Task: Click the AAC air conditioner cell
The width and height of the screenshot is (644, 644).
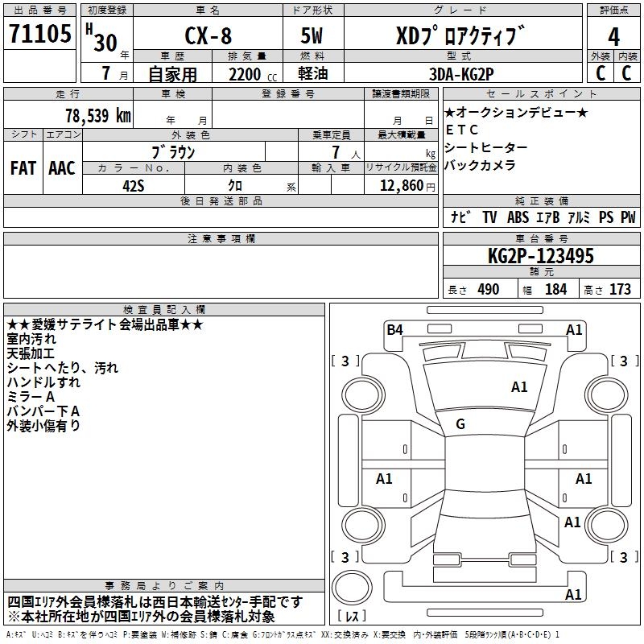Action: pyautogui.click(x=63, y=168)
